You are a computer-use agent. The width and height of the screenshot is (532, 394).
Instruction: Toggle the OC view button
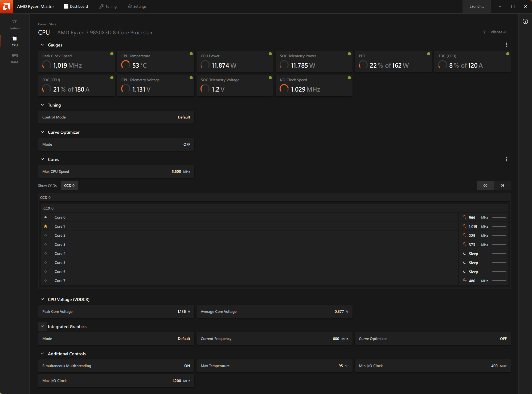click(485, 186)
